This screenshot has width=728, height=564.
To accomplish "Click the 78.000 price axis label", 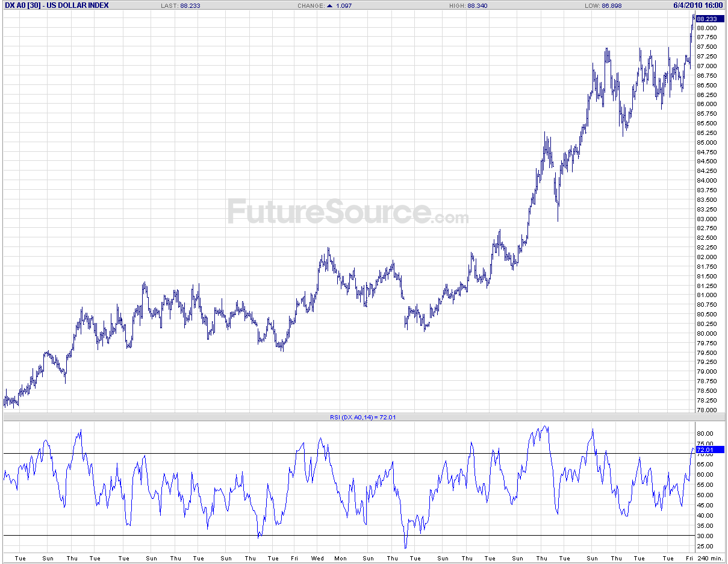I will (706, 410).
